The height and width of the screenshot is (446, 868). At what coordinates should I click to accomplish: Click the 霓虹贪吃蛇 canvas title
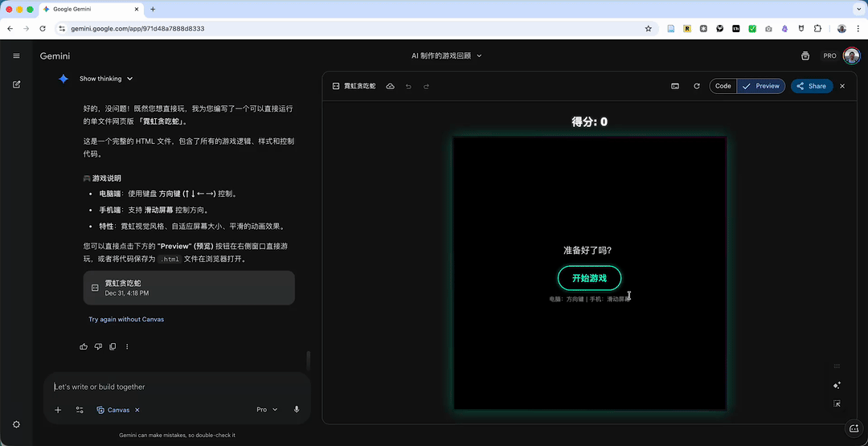[359, 86]
